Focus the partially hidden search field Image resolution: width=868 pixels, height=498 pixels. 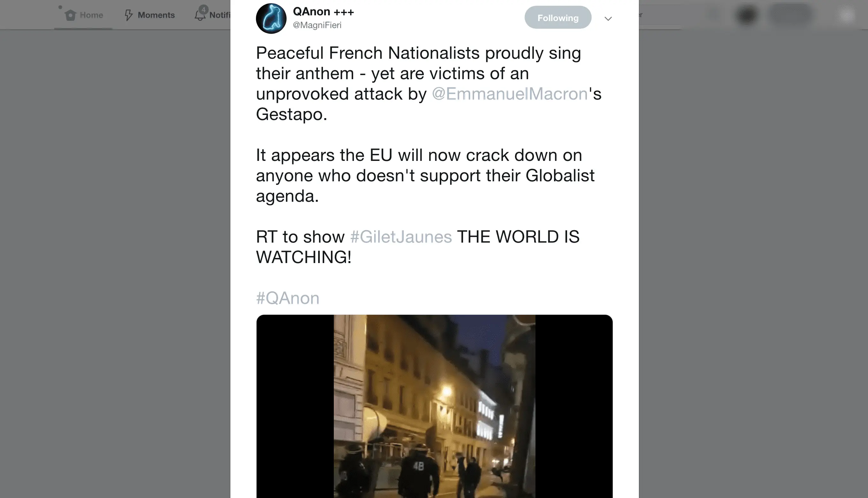point(660,15)
